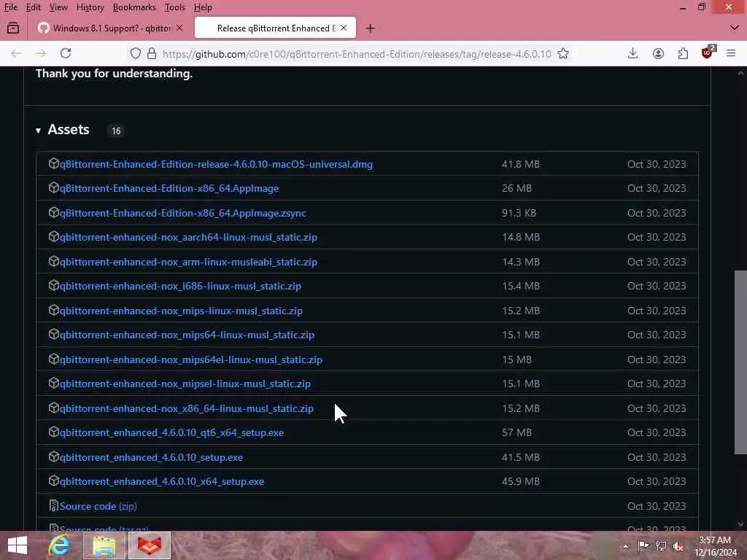Click the page vertical scrollbar thumb
The height and width of the screenshot is (560, 747).
coord(740,362)
